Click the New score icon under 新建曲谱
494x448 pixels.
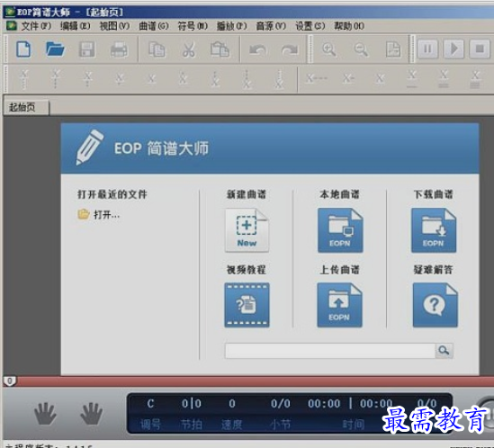[x=247, y=230]
